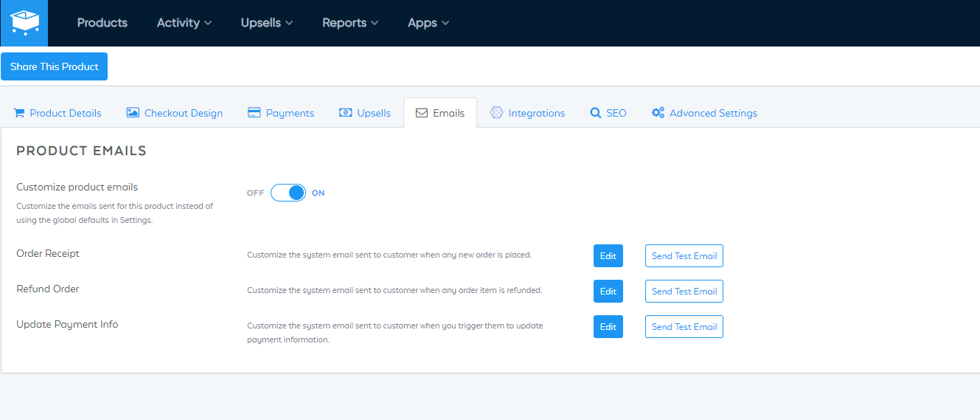Viewport: 980px width, 420px height.
Task: Click the magnifier icon beside SEO
Action: pyautogui.click(x=595, y=113)
